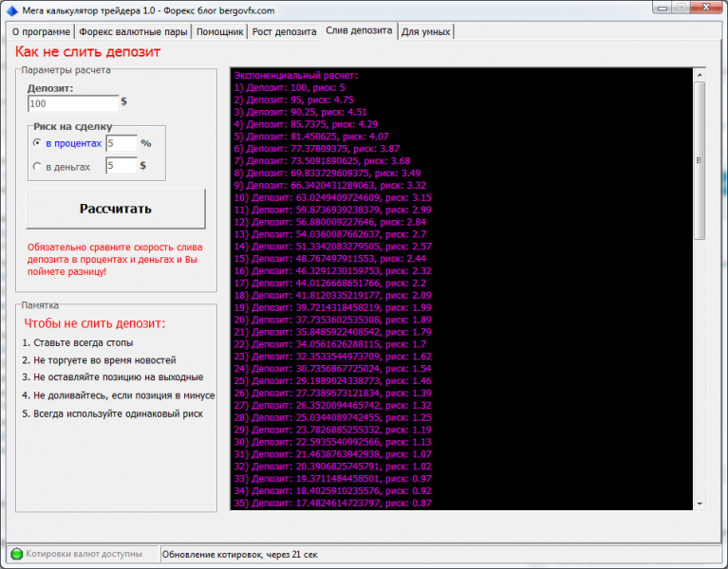The width and height of the screenshot is (728, 569).
Task: Click tip '4. Не доливайтесь, если позиция в минусе'
Action: [x=119, y=395]
